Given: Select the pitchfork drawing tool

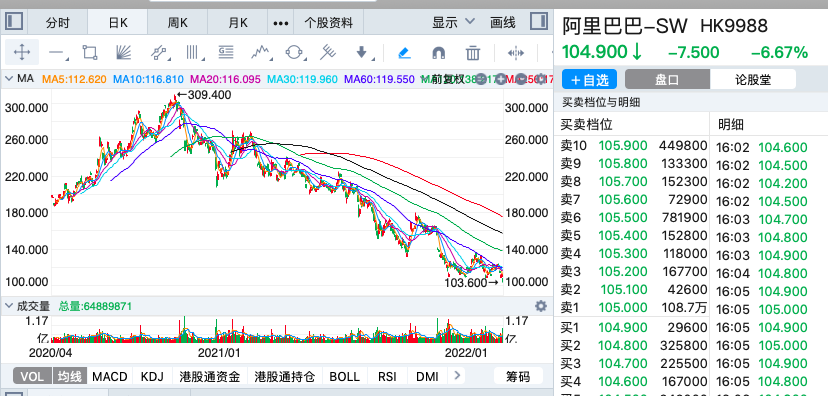Looking at the screenshot, I should click(328, 52).
